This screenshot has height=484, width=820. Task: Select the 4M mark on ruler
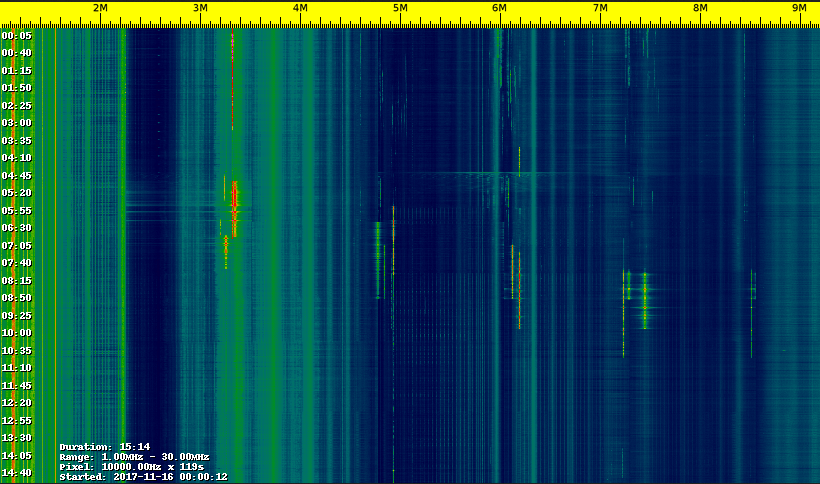point(300,8)
